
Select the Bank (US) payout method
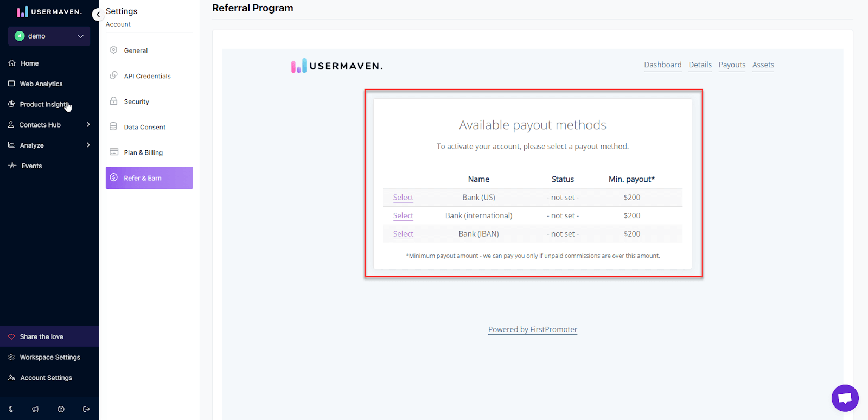[x=403, y=198]
